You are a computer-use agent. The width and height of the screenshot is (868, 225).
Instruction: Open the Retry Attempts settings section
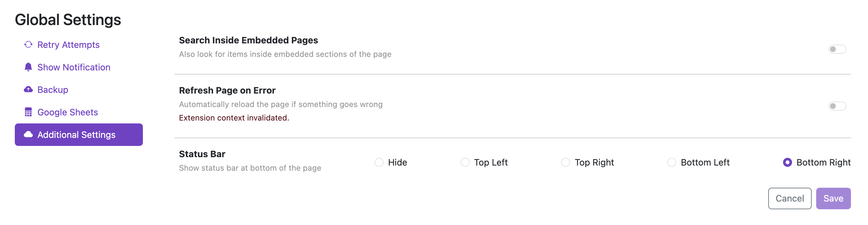[x=69, y=45]
